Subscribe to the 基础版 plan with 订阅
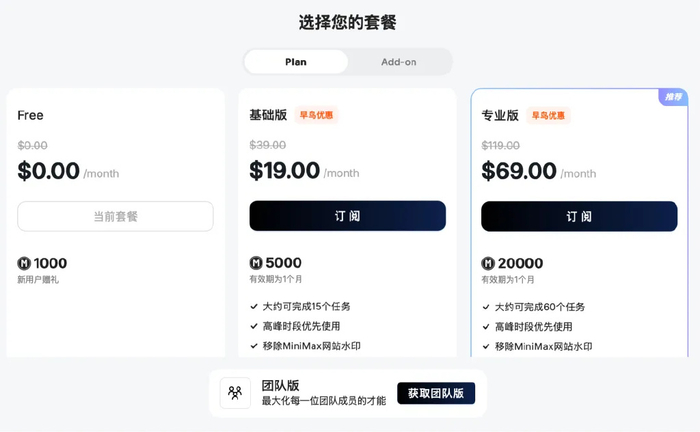Image resolution: width=700 pixels, height=432 pixels. pyautogui.click(x=347, y=216)
